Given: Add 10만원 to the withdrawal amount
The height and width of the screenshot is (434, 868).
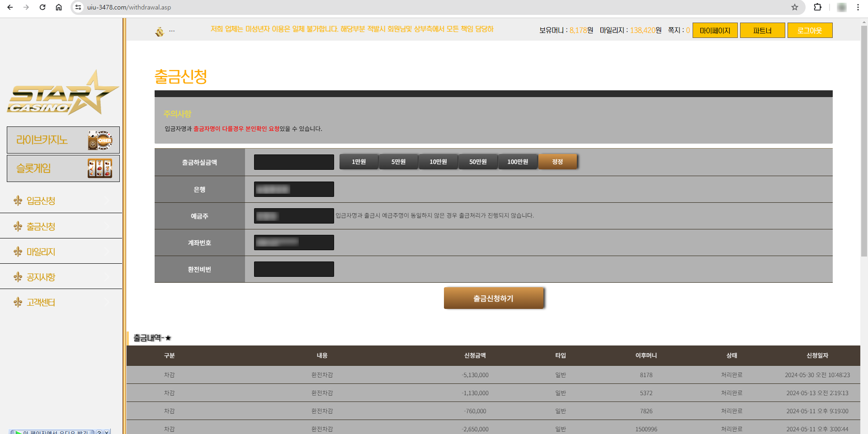Looking at the screenshot, I should click(x=439, y=162).
